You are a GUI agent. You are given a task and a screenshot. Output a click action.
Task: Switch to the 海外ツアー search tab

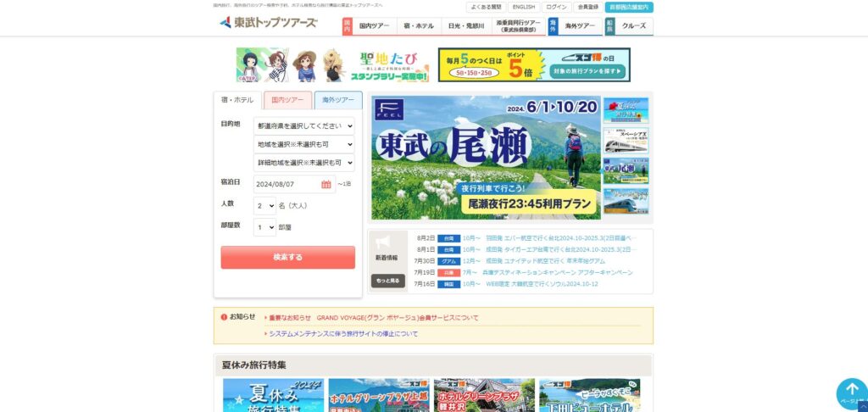coord(338,100)
